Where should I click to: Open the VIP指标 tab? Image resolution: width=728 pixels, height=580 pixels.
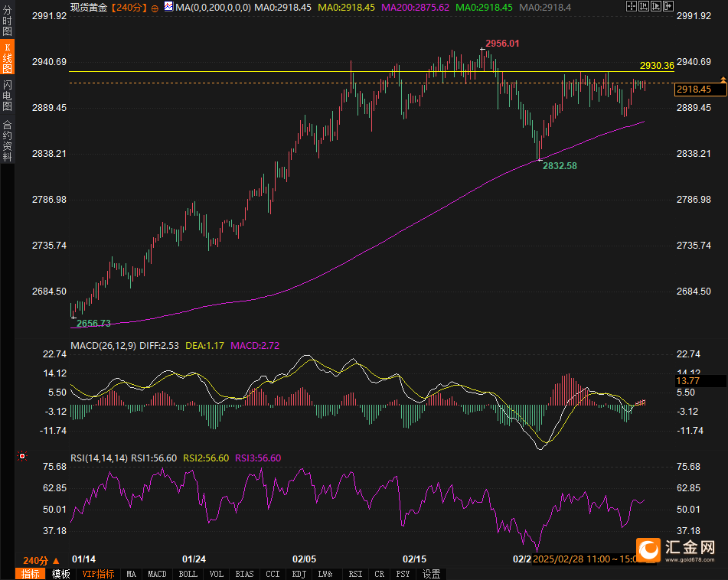click(x=98, y=574)
